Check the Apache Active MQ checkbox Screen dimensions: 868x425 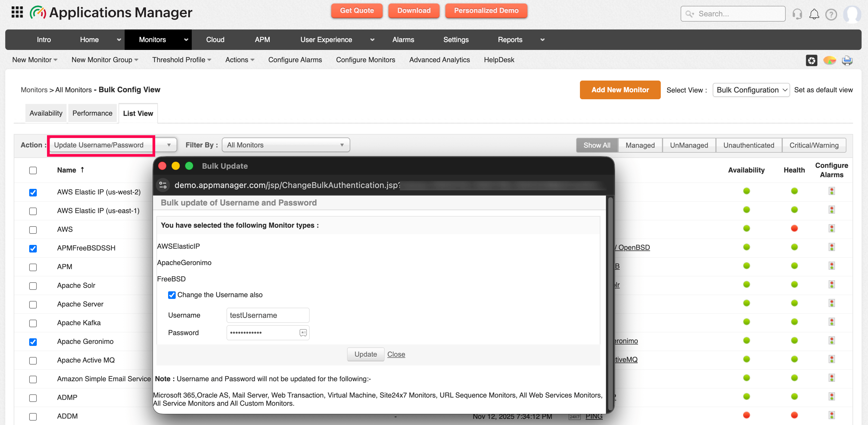(x=33, y=360)
